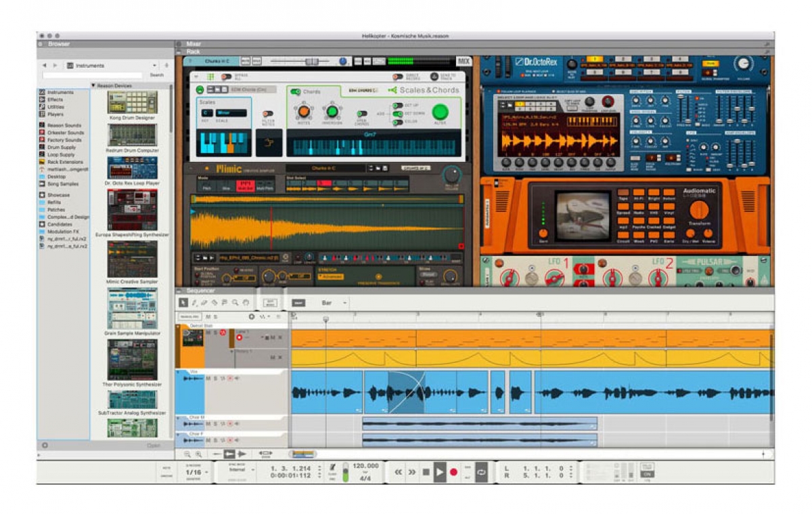
Task: Select the Magnifying glass tool in sequencer
Action: pos(235,303)
